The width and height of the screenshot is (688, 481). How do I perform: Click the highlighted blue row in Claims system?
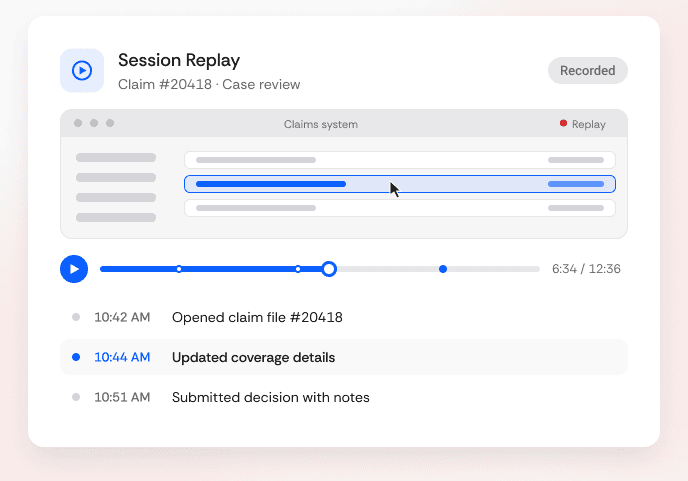pos(400,184)
